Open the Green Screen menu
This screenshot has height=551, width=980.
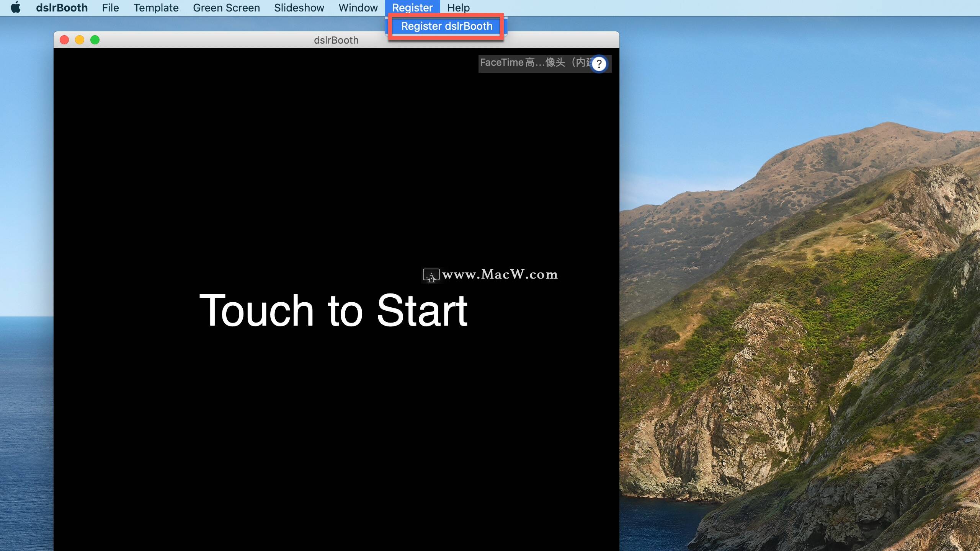coord(226,8)
